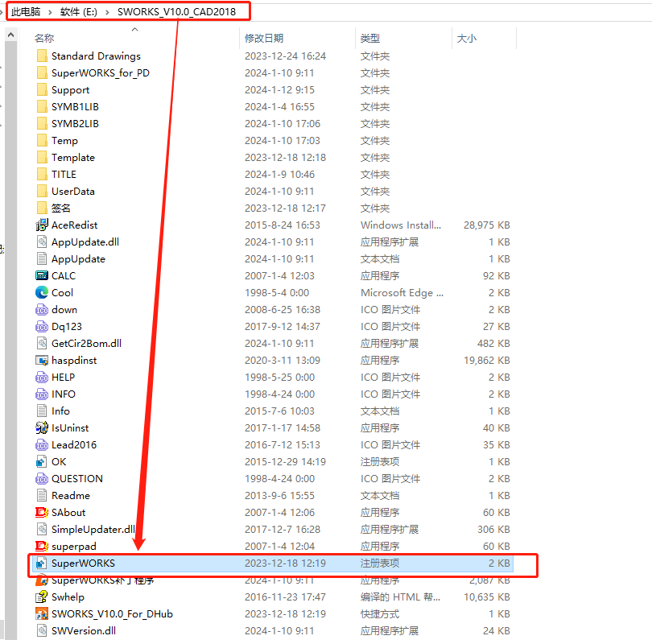Select the text document named AppUpdate

pos(78,259)
